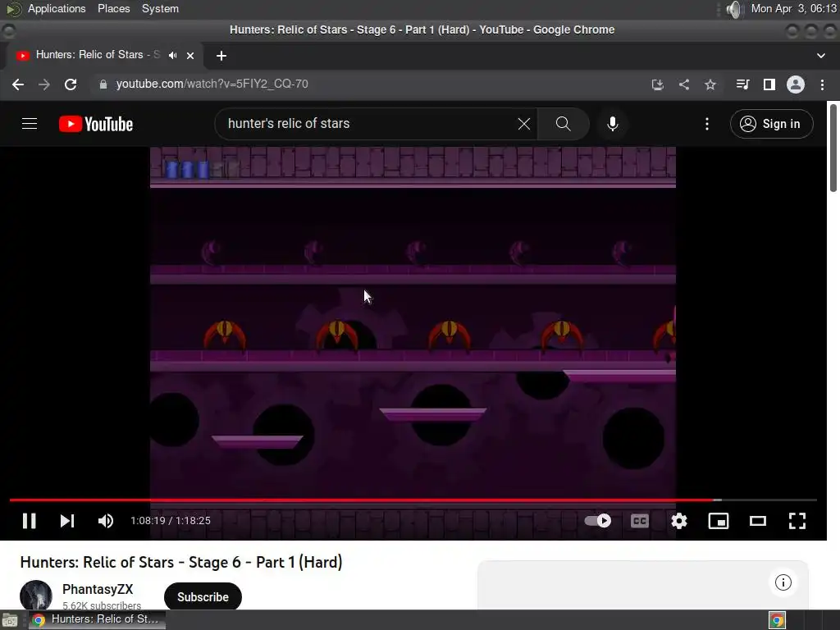Open the System menu
This screenshot has width=840, height=630.
(x=160, y=8)
